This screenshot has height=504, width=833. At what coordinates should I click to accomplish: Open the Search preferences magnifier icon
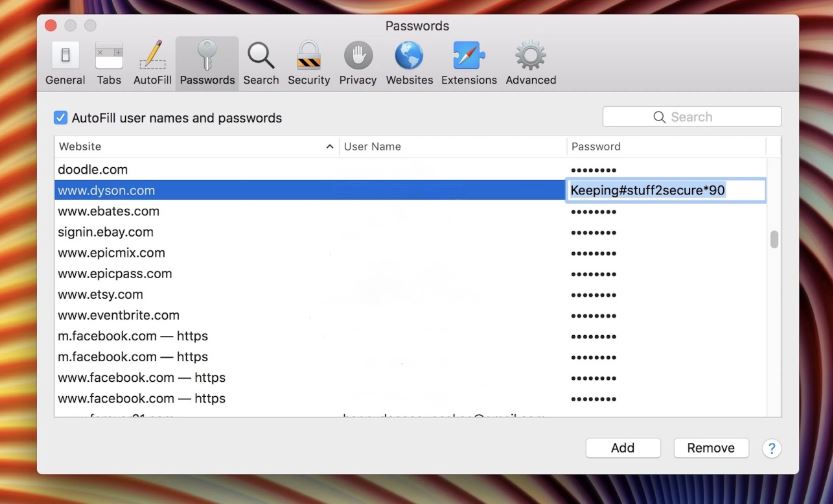(261, 63)
